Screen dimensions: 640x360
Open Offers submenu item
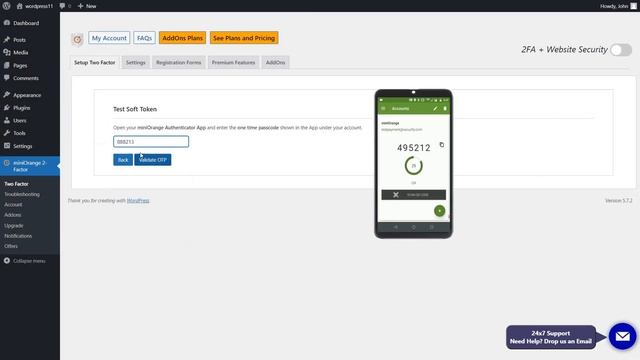click(x=11, y=246)
